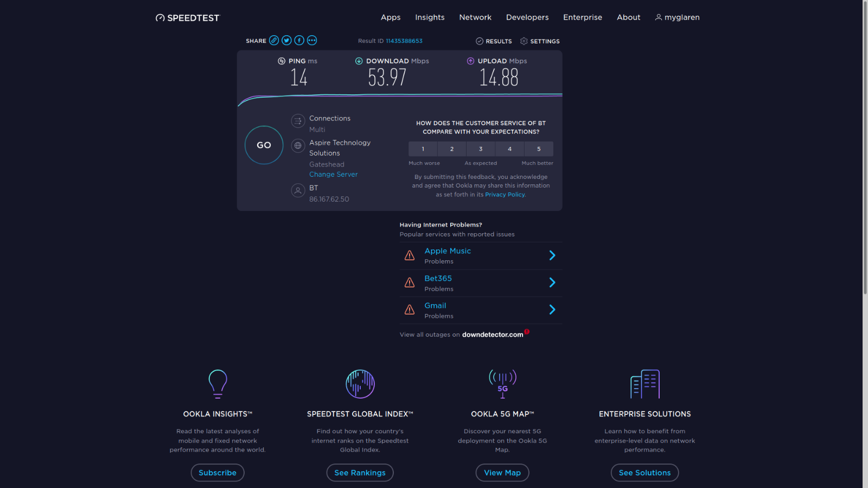Open the Apple Music service link

tap(448, 251)
